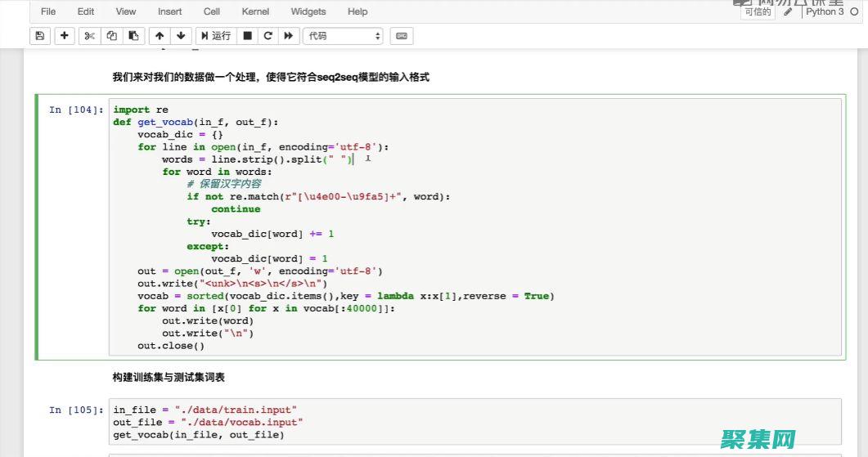This screenshot has height=457, width=868.
Task: Cut the selected cell using the scissors icon
Action: 90,36
